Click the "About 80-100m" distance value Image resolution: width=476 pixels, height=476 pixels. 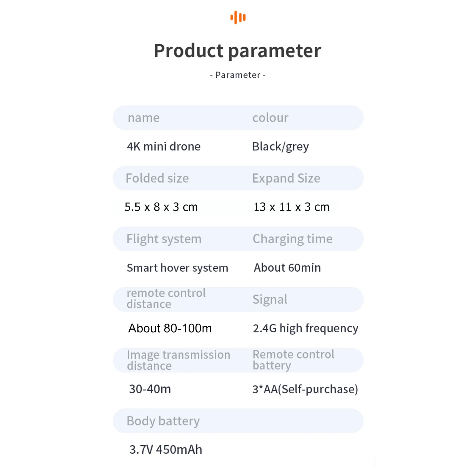[x=170, y=328]
